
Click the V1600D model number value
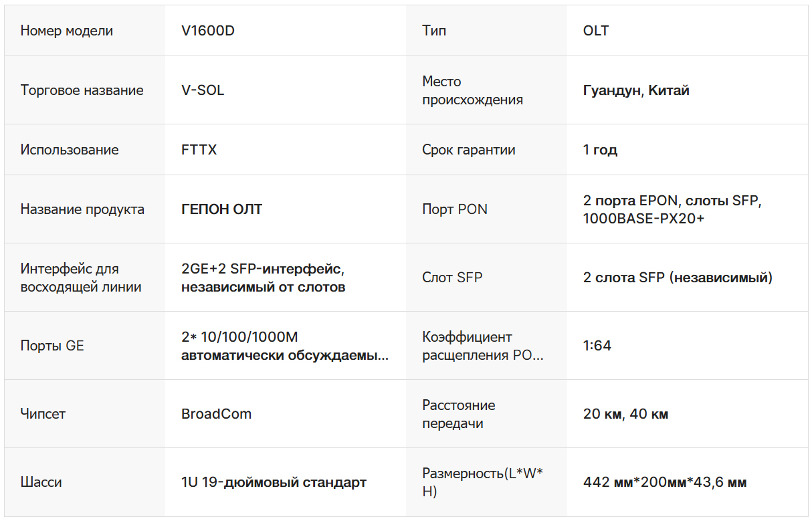coord(207,31)
